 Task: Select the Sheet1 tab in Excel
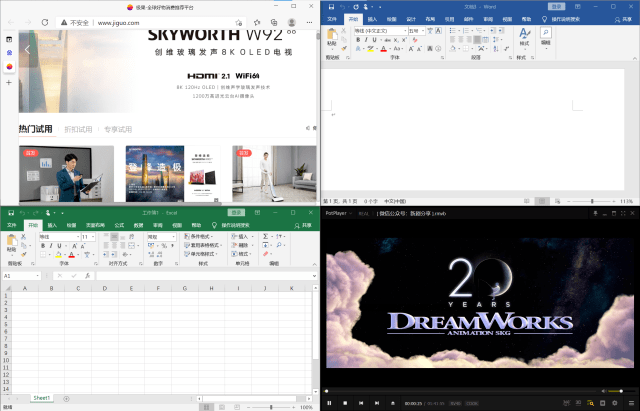[42, 398]
